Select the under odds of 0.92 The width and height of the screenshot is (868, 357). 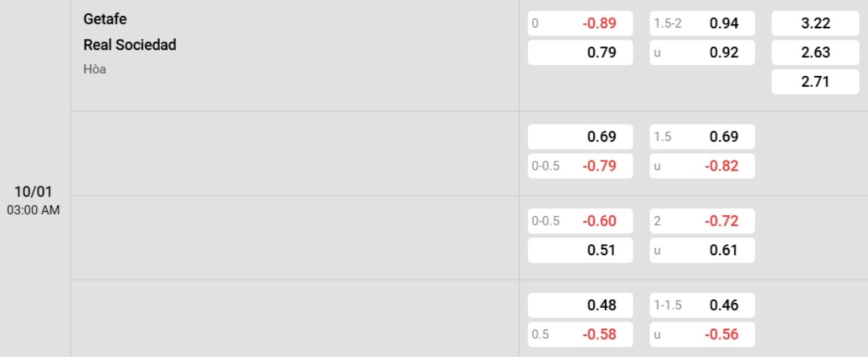702,53
